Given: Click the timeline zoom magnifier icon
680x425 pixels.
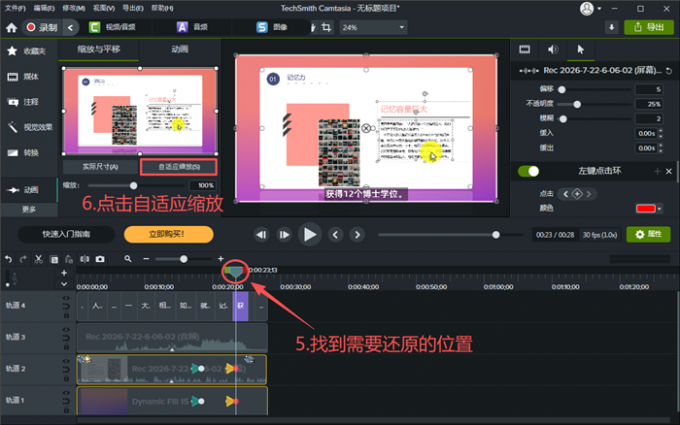Looking at the screenshot, I should click(x=128, y=259).
